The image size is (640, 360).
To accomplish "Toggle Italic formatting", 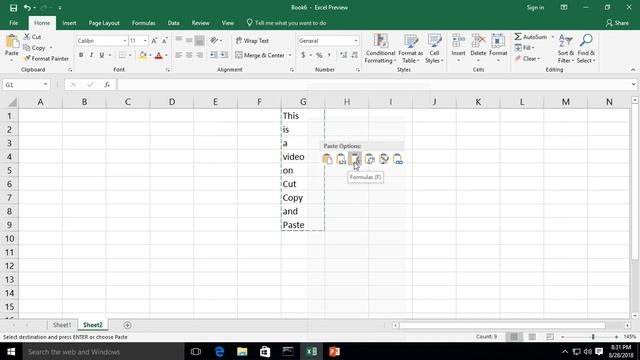I will [91, 55].
